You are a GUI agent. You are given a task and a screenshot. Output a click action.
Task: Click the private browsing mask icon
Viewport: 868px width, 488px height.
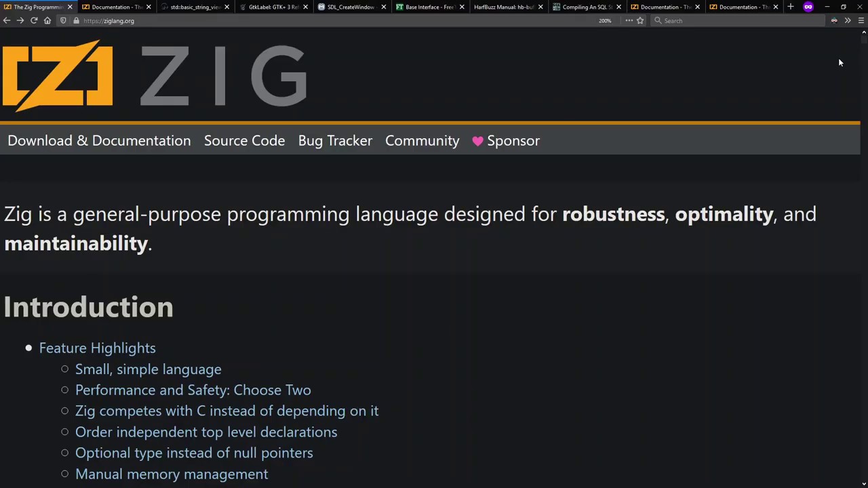click(808, 7)
